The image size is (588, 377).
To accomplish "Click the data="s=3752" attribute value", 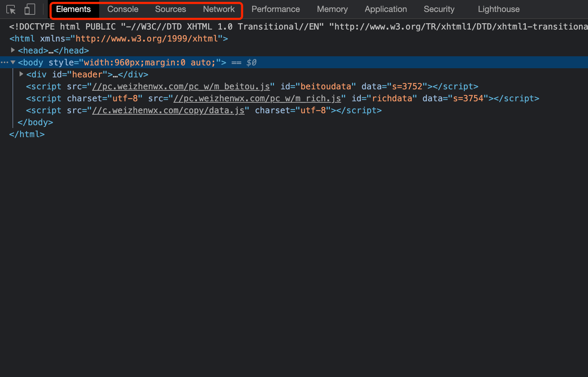I will click(x=407, y=87).
